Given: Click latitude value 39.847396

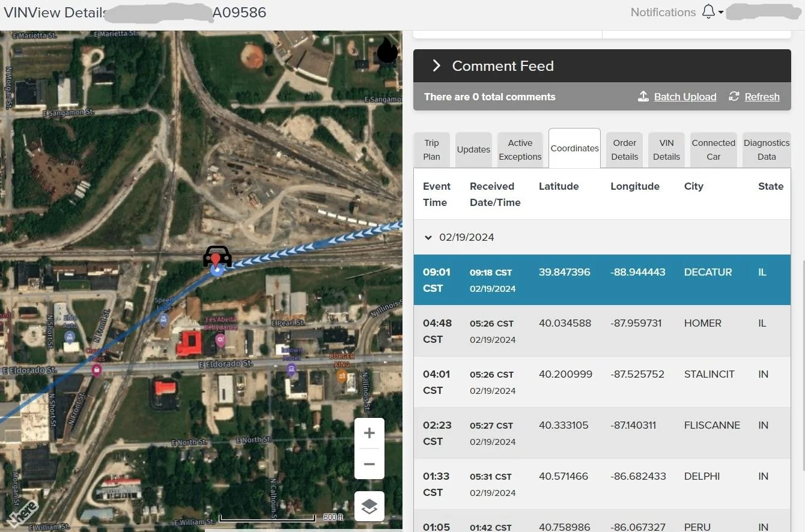Looking at the screenshot, I should [565, 272].
